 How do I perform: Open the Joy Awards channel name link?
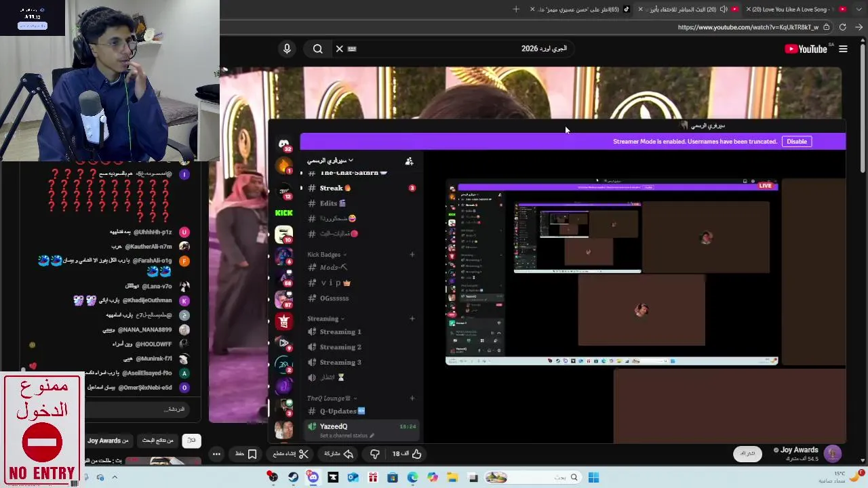pos(800,450)
